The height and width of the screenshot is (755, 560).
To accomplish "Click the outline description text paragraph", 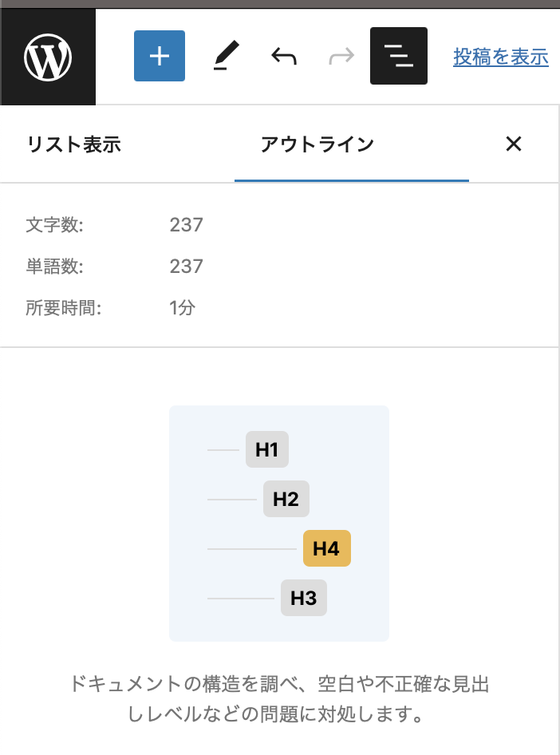I will click(279, 698).
